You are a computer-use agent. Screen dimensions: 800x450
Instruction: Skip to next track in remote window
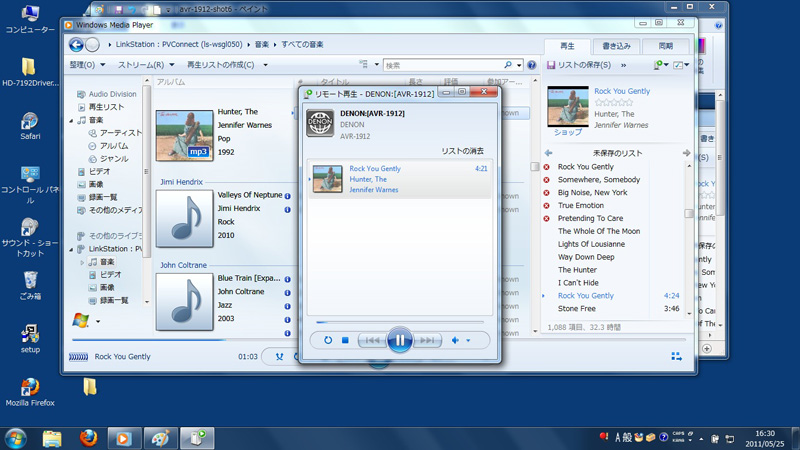tap(427, 340)
